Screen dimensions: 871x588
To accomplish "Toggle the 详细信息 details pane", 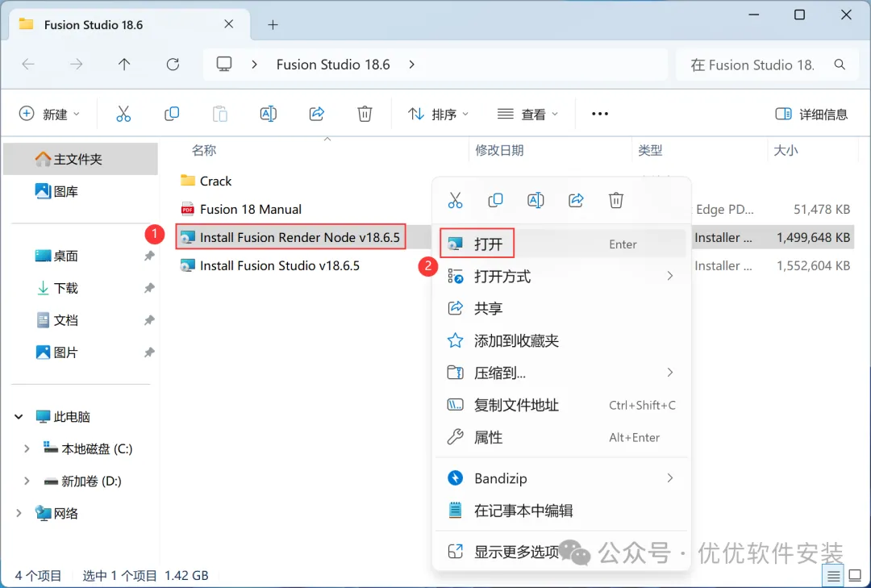I will point(811,114).
